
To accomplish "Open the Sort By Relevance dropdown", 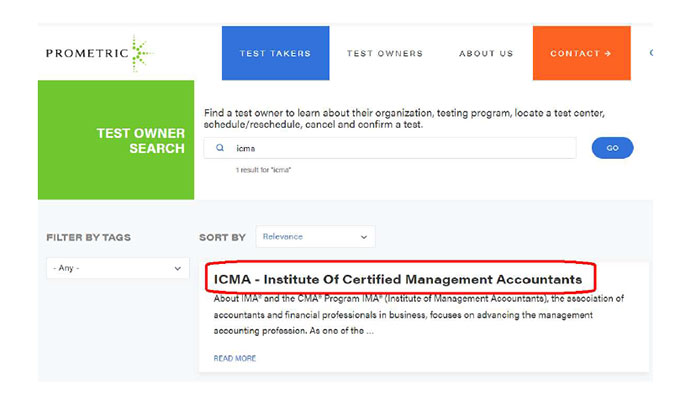I will (x=315, y=237).
